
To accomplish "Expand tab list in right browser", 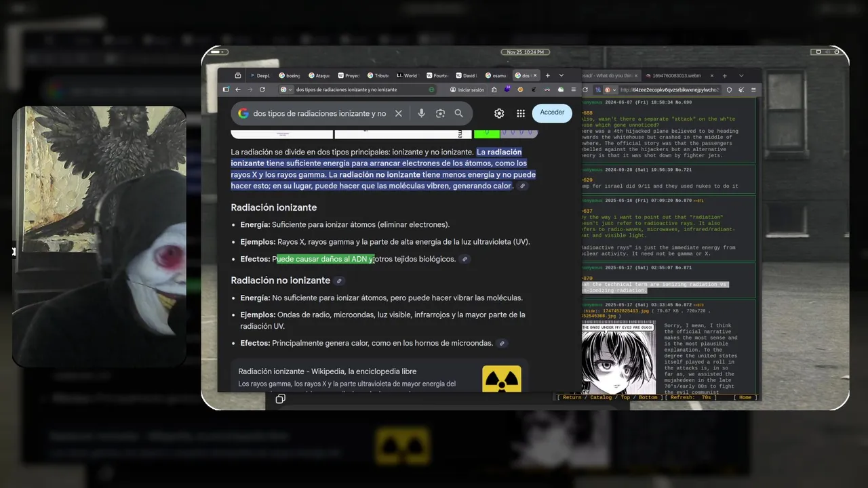I will [x=741, y=75].
